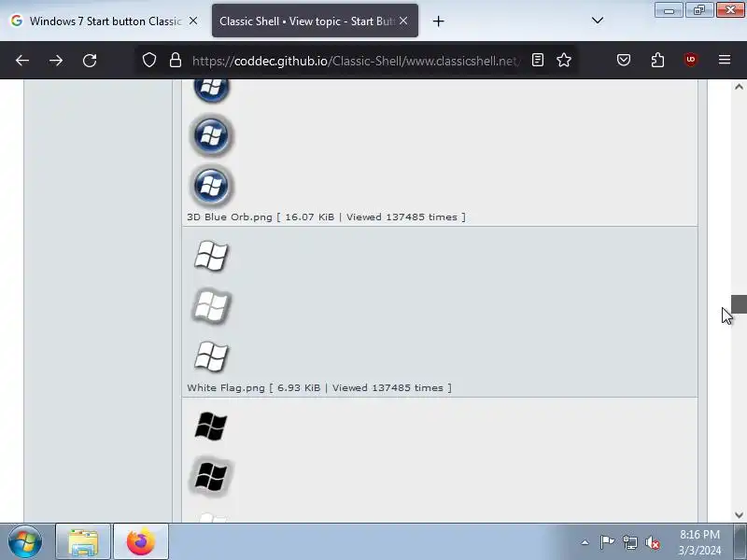
Task: Click the bottom White Flag image
Action: coord(211,356)
